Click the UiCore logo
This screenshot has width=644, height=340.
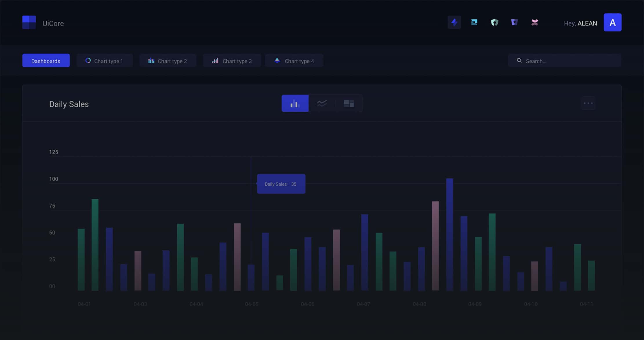tap(29, 22)
